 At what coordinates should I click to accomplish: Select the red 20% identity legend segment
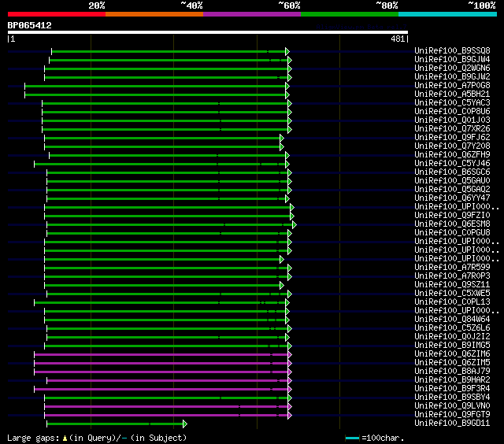tap(56, 14)
